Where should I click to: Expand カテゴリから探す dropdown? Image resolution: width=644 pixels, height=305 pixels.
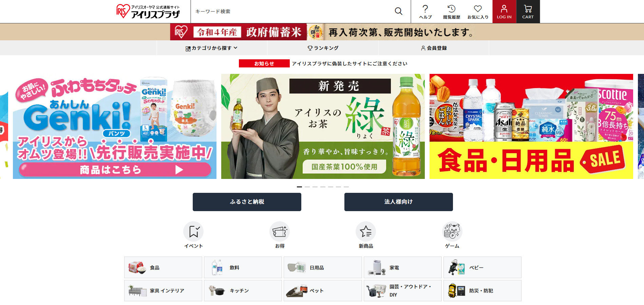click(x=212, y=48)
